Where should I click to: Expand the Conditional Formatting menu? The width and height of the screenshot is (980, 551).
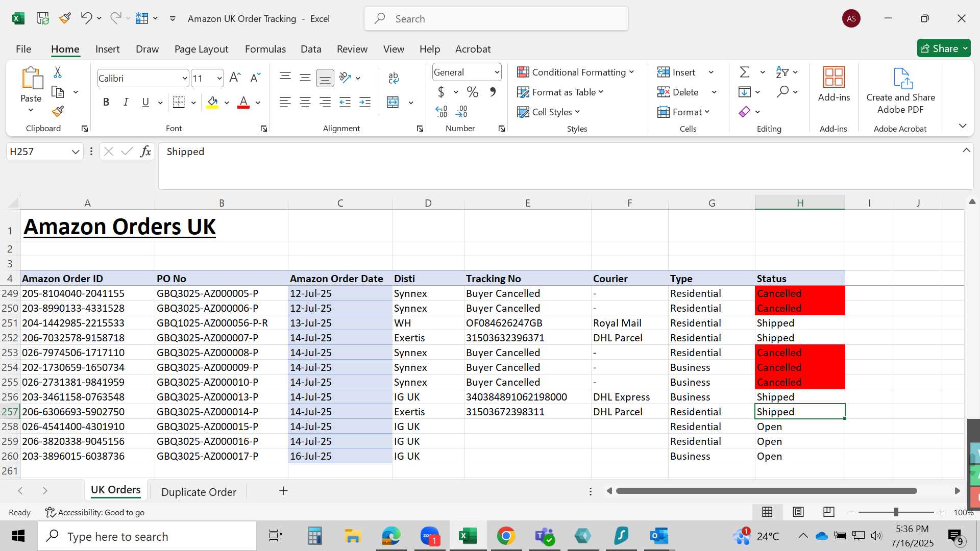[x=575, y=72]
